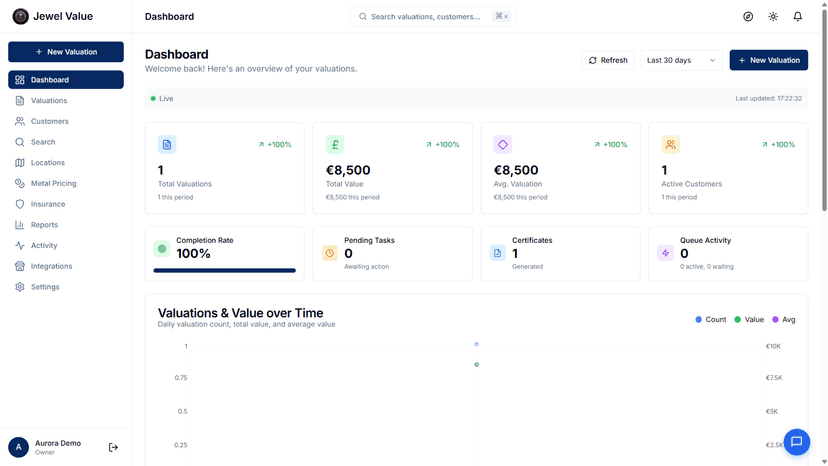Click the Certificates file icon

point(497,253)
